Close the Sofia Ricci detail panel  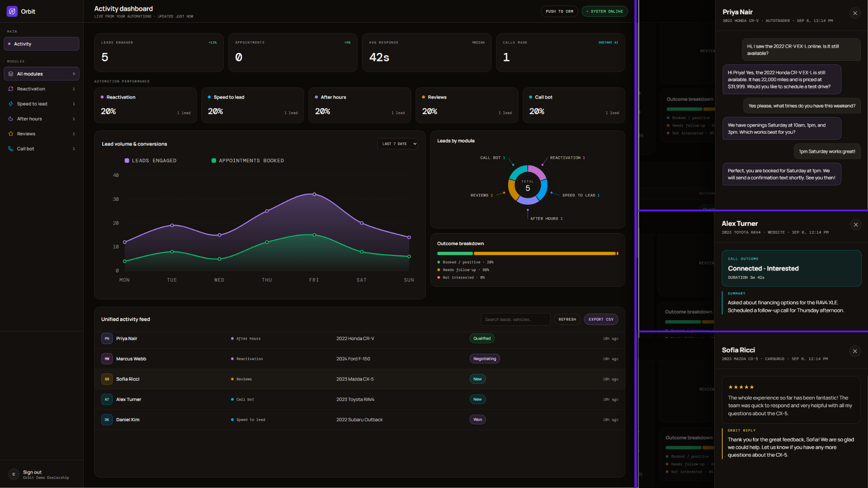click(854, 351)
